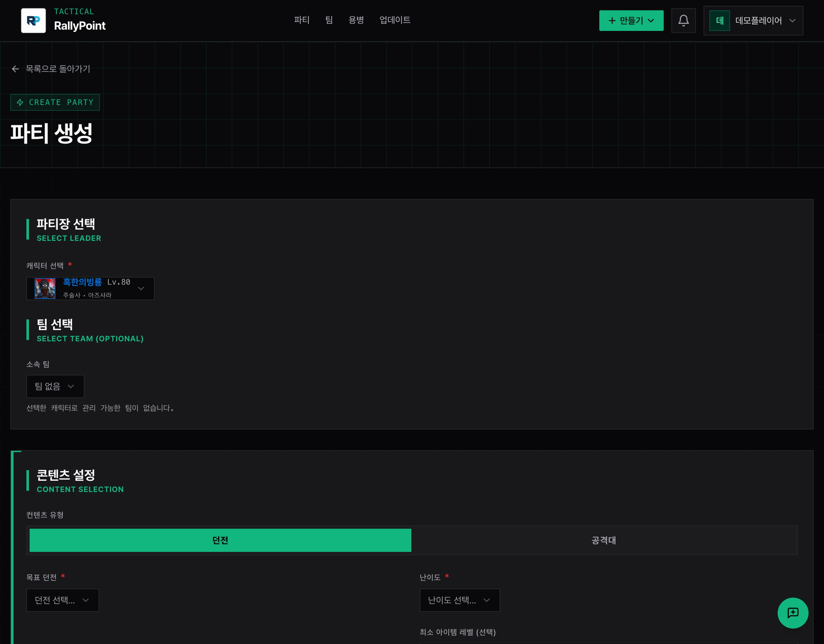
Task: Click the CONTENT SELECTION subtitle
Action: tap(80, 489)
